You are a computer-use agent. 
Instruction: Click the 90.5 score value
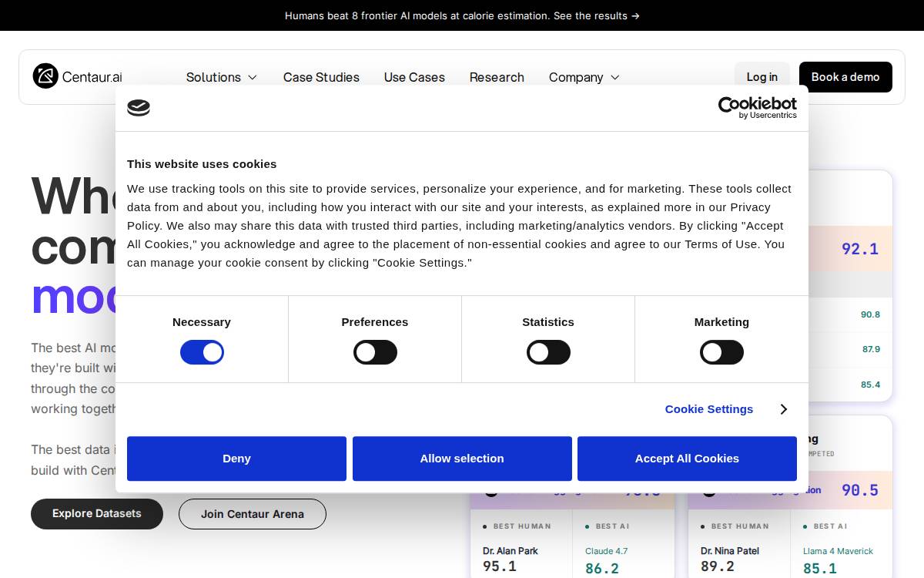click(x=860, y=490)
